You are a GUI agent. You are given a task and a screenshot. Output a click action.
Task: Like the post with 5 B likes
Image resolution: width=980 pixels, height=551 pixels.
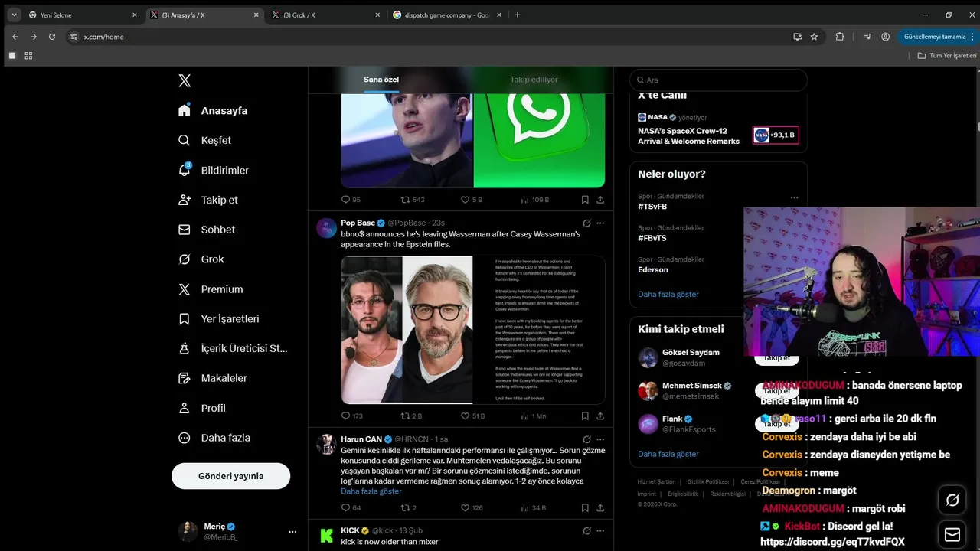(472, 200)
